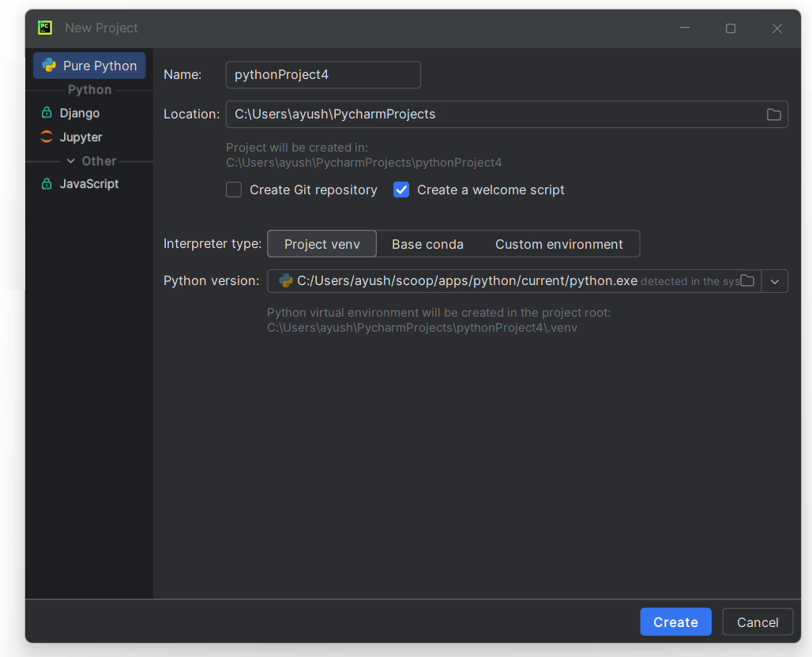Choose Base conda interpreter type
The image size is (812, 657).
tap(428, 244)
